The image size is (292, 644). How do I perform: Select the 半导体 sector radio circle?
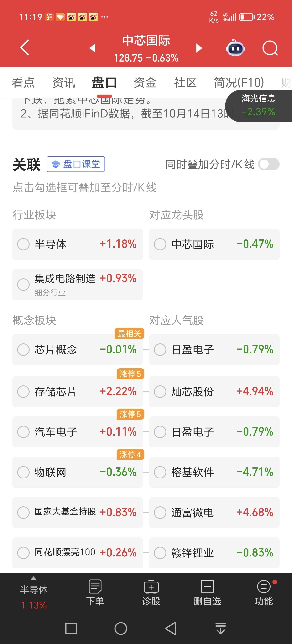click(x=24, y=244)
